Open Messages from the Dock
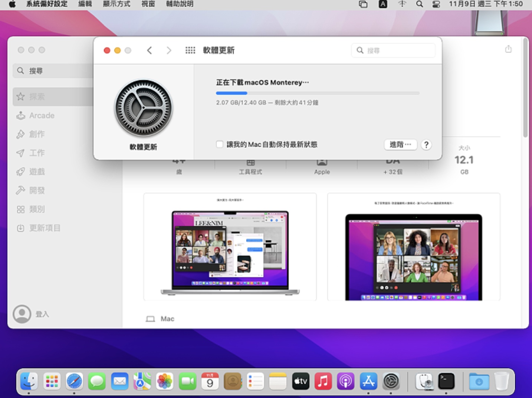Screen dimensions: 532x398 [x=97, y=381]
